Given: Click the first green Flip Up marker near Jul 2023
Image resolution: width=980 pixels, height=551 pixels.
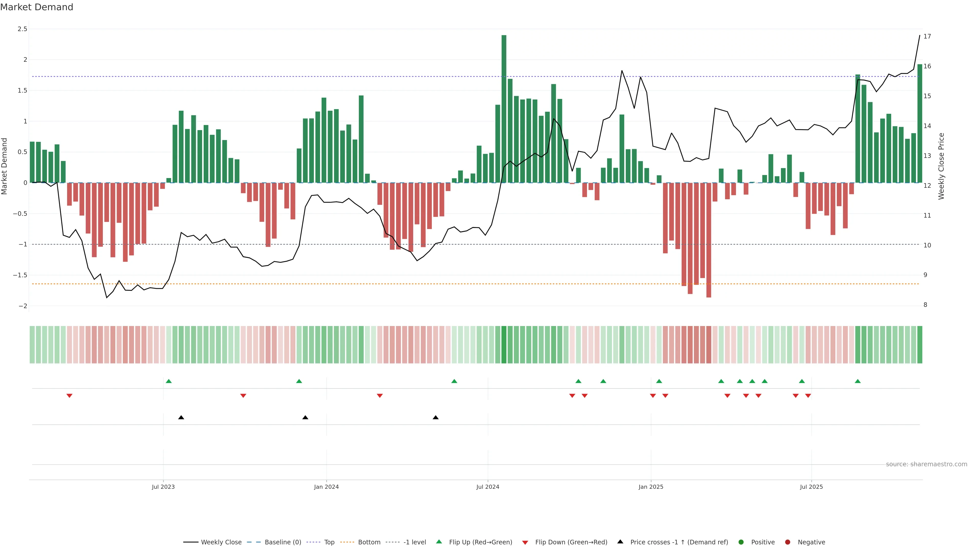Looking at the screenshot, I should click(x=169, y=381).
